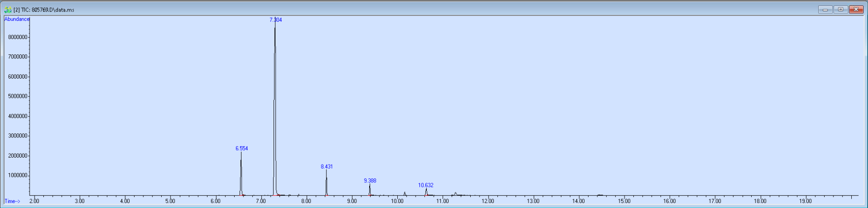The width and height of the screenshot is (868, 208).
Task: Select the peak labeled 10.632
Action: click(x=426, y=185)
